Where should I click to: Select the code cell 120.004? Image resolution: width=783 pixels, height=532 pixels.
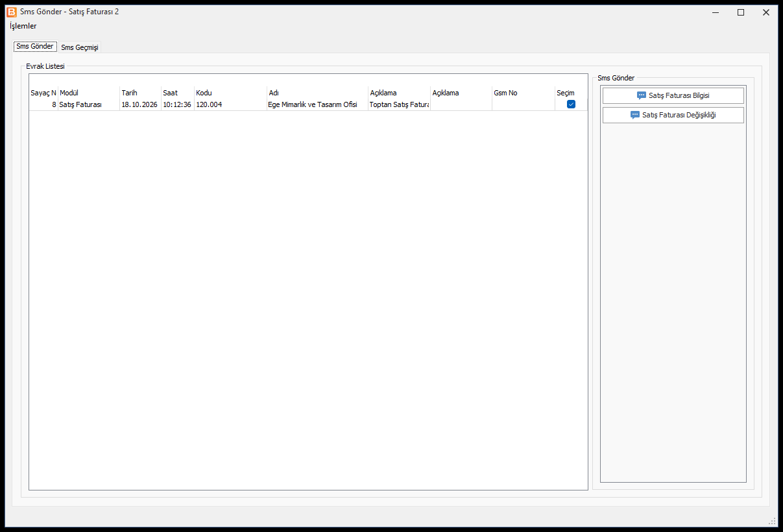[x=230, y=104]
